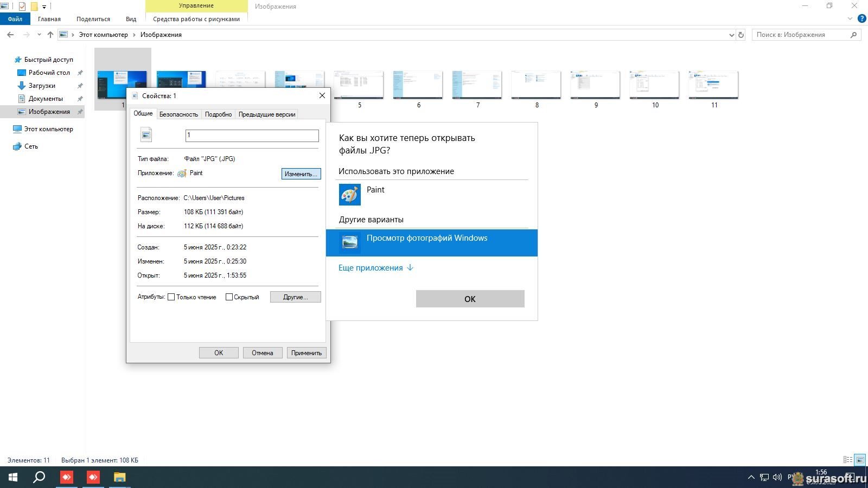Open 'Изображения' in sidebar
The height and width of the screenshot is (488, 868).
pos(49,112)
